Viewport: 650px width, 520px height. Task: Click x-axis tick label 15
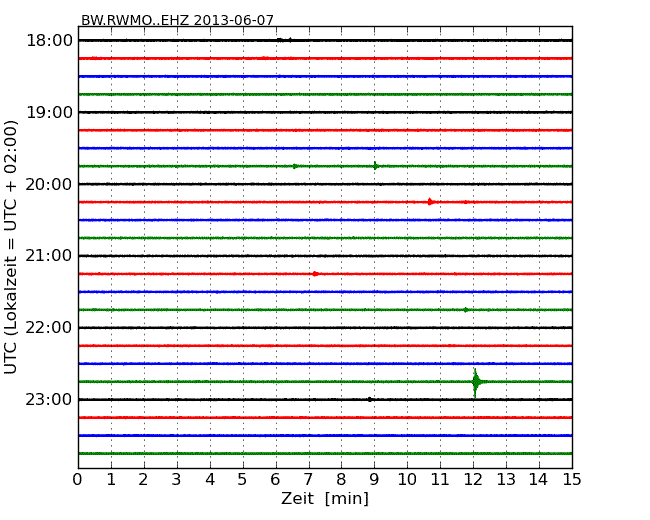tap(572, 480)
